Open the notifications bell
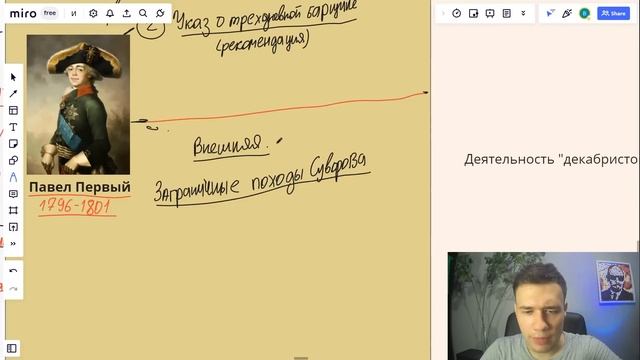 click(110, 13)
